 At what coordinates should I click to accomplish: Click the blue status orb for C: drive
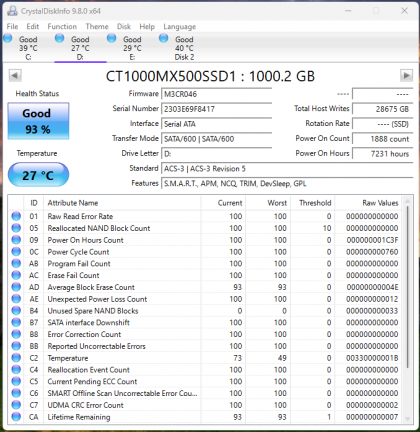click(x=8, y=38)
